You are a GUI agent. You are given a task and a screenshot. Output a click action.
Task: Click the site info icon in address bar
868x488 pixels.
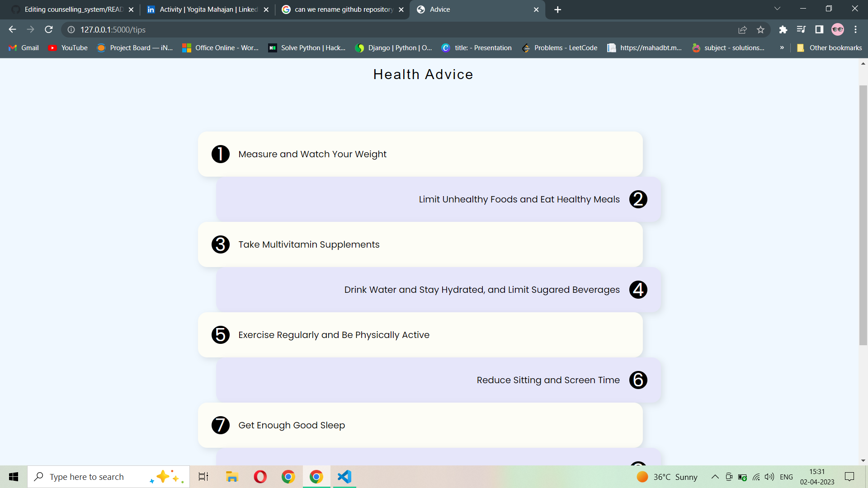pyautogui.click(x=71, y=30)
